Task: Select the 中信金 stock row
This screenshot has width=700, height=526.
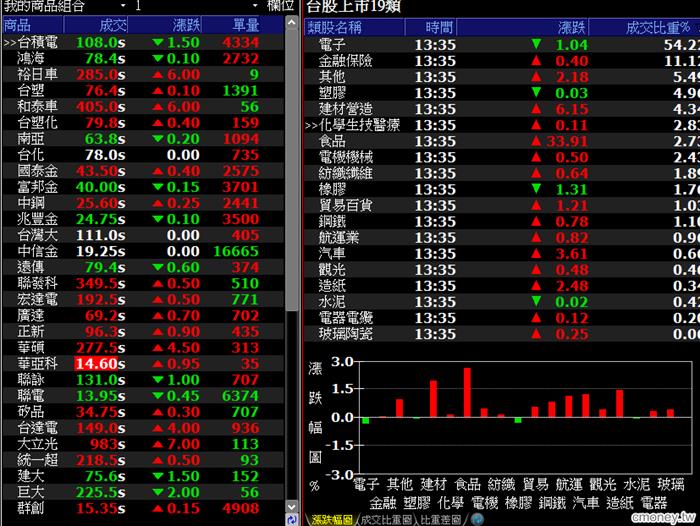Action: pos(143,251)
